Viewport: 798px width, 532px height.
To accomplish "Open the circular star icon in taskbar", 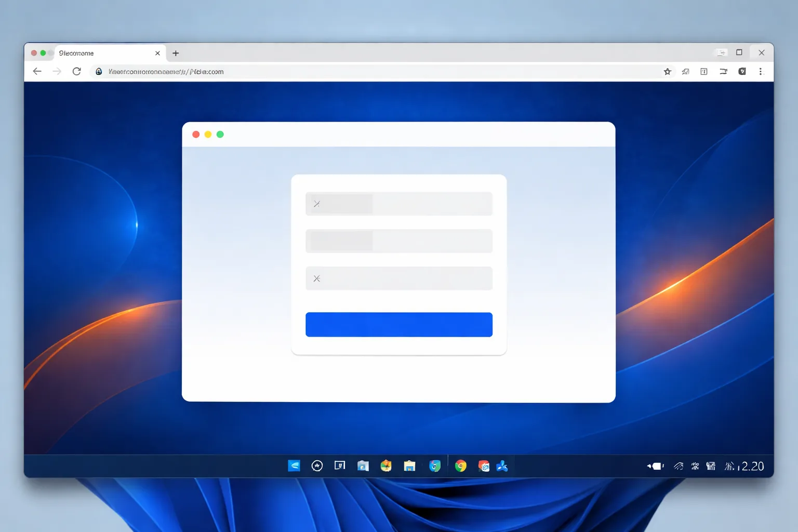I will click(x=317, y=466).
